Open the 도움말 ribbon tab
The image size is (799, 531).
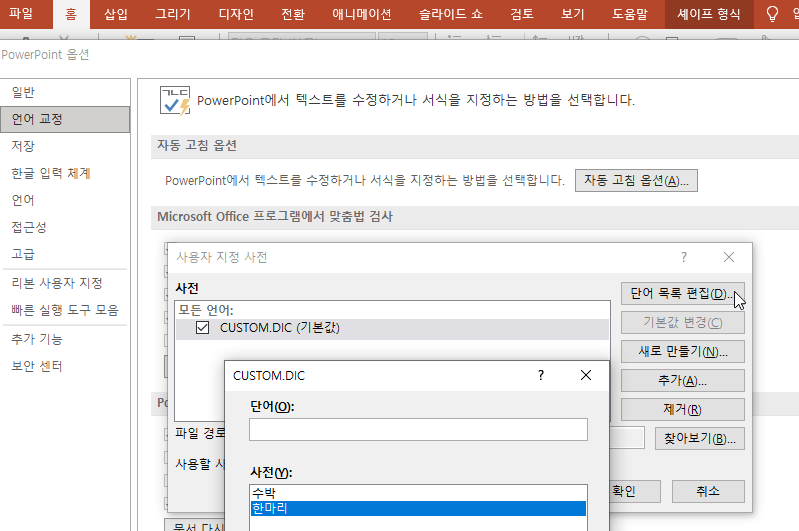point(630,14)
